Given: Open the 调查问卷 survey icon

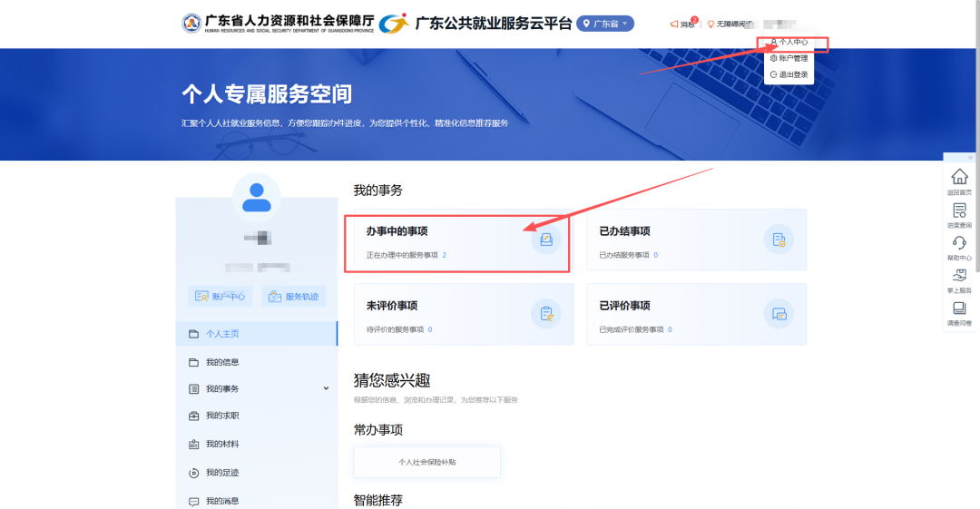Looking at the screenshot, I should pyautogui.click(x=959, y=308).
